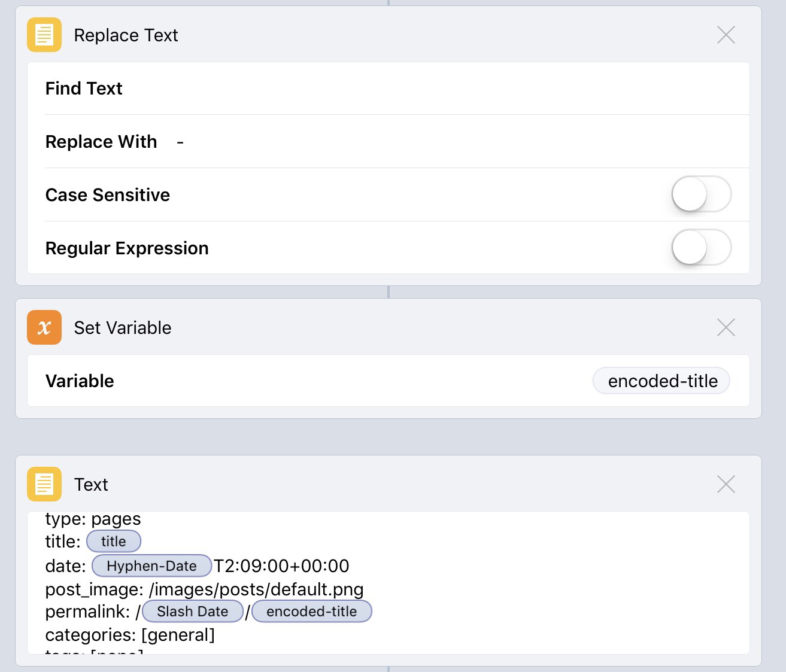Screen dimensions: 786x672
Task: Click the 'Case Sensitive' label
Action: (108, 195)
